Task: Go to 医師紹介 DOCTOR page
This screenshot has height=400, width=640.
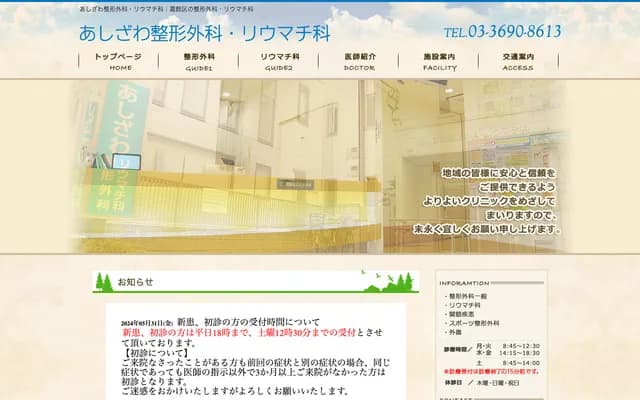Action: pyautogui.click(x=359, y=62)
